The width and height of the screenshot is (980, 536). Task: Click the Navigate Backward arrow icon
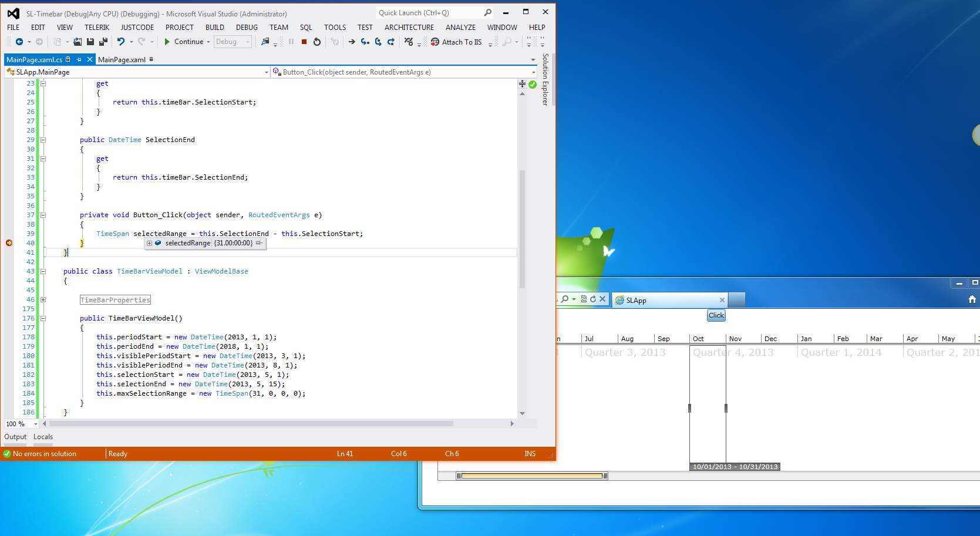[x=19, y=42]
